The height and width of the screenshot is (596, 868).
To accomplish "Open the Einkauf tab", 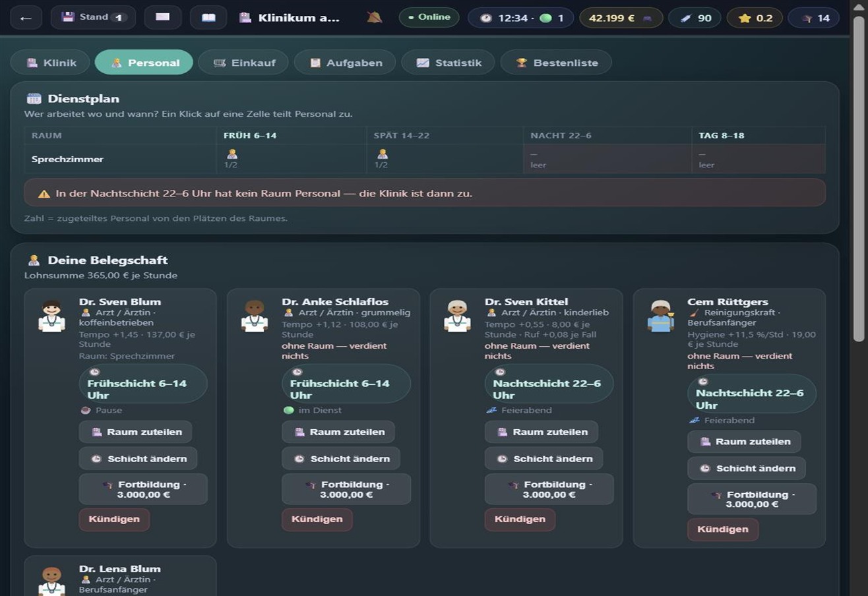I will tap(243, 63).
